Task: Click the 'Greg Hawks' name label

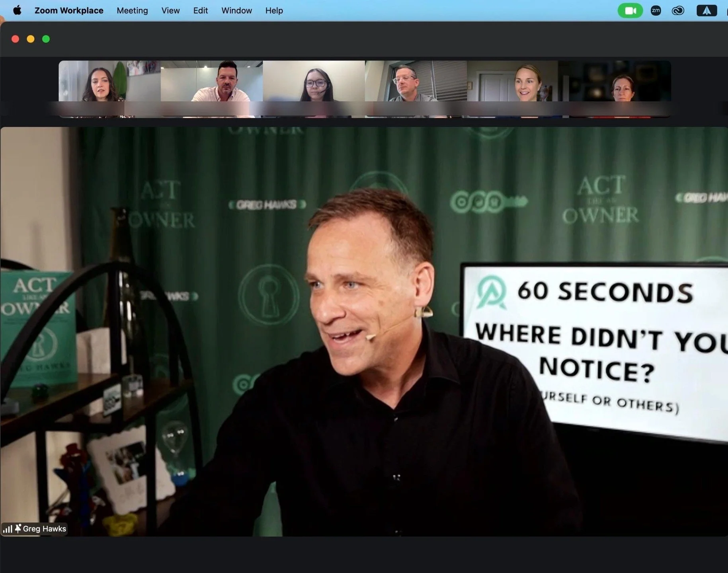Action: coord(45,529)
